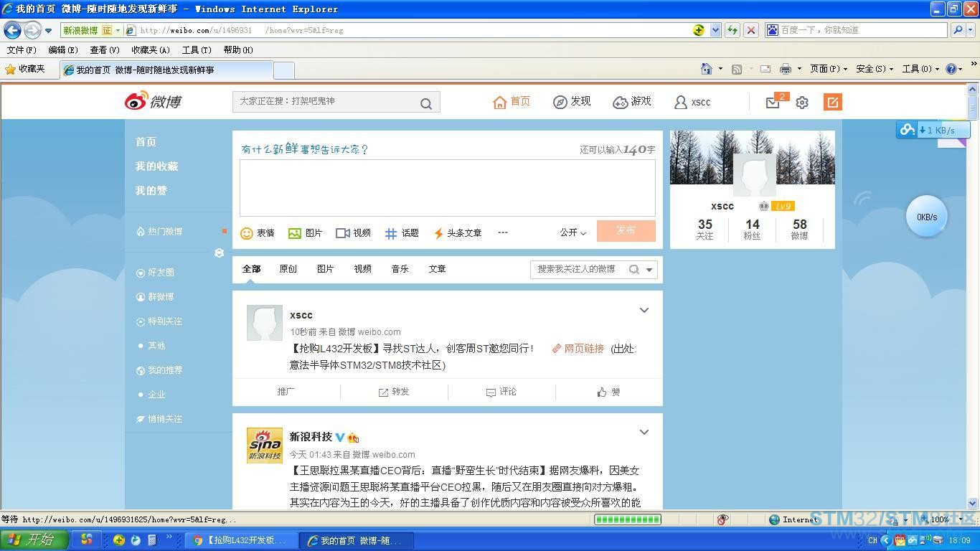Open the 工具(O) tools dropdown in command bar
Image resolution: width=980 pixels, height=551 pixels.
pos(920,69)
